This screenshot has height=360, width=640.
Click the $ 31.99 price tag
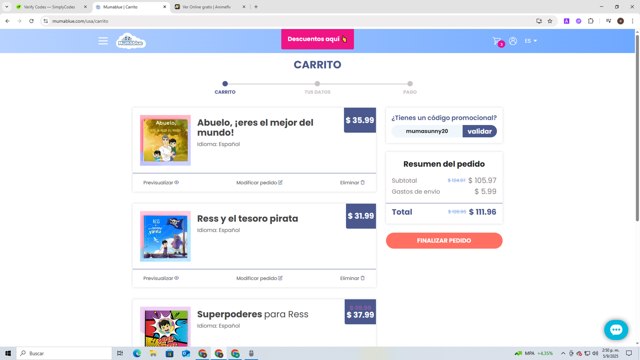[361, 216]
